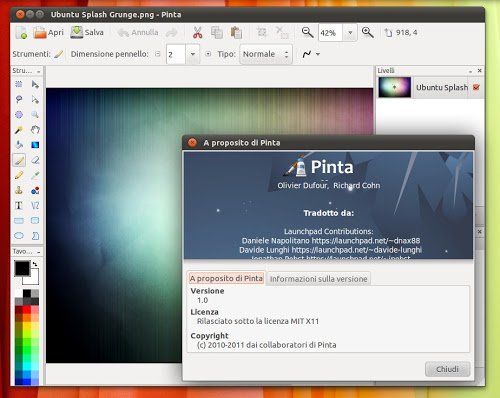Select the Clone Stamp tool
Screen dimensions: 500x398
[x=19, y=190]
